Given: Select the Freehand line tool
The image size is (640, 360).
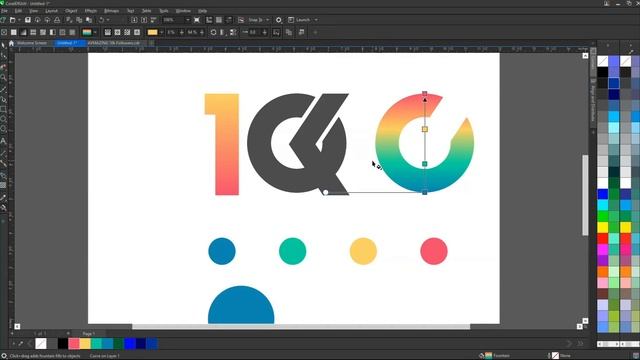Looking at the screenshot, I should (x=3, y=89).
